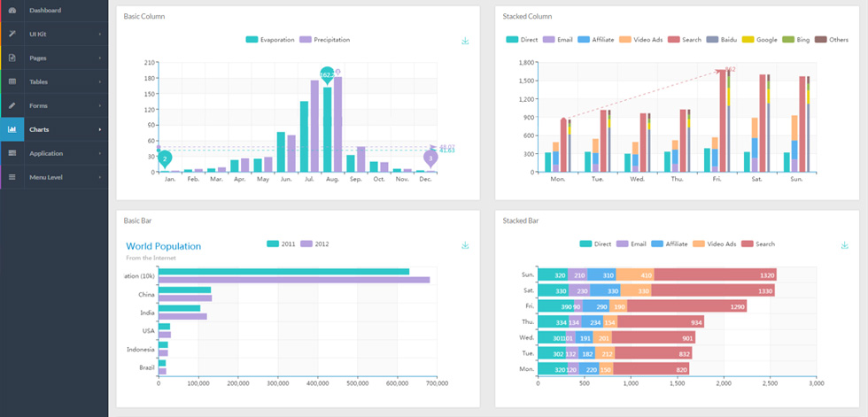Toggle Video Ads in Stacked Column legend

pos(640,40)
